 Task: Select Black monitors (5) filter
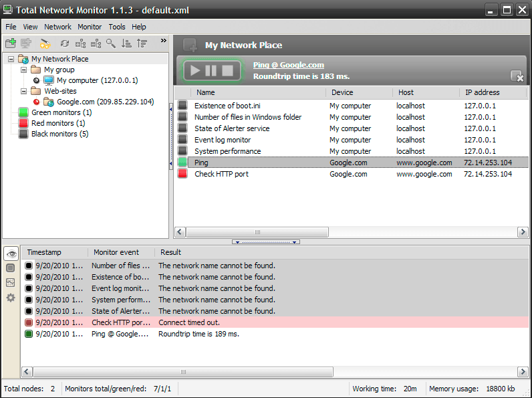[59, 134]
